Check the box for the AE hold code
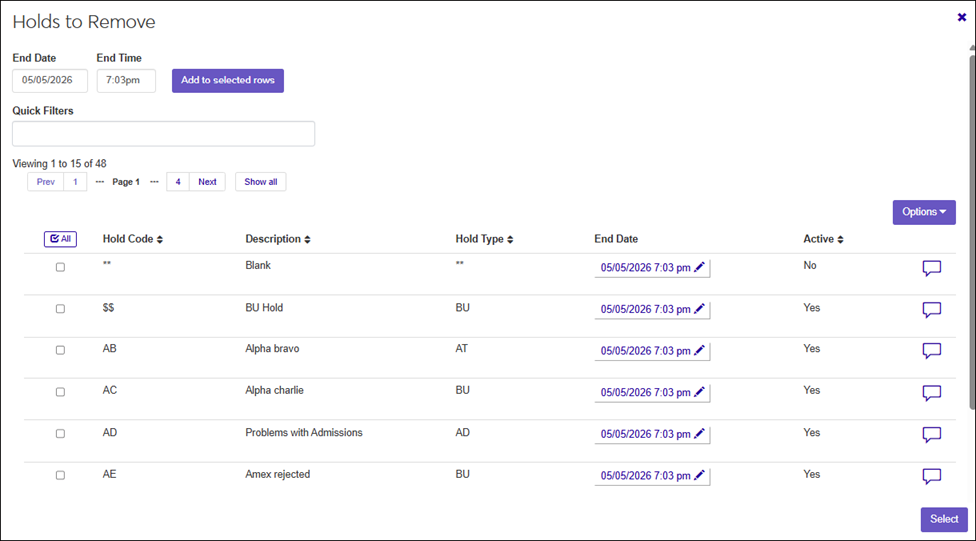The height and width of the screenshot is (541, 976). 60,475
